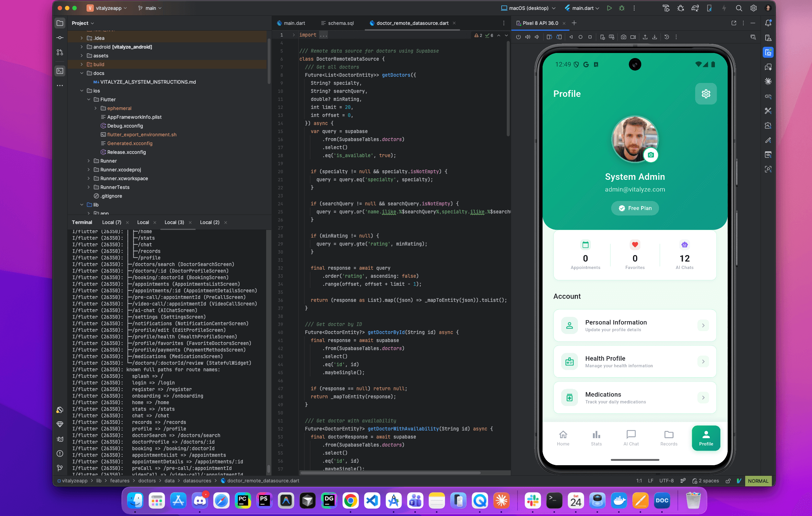The width and height of the screenshot is (812, 516).
Task: Toggle the NORMAL Vim mode indicator
Action: pyautogui.click(x=758, y=481)
